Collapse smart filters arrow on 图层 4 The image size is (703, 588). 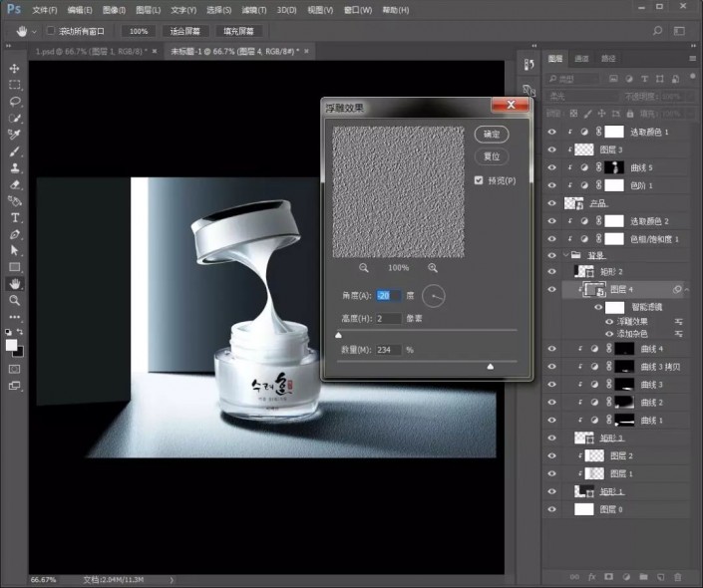point(686,290)
